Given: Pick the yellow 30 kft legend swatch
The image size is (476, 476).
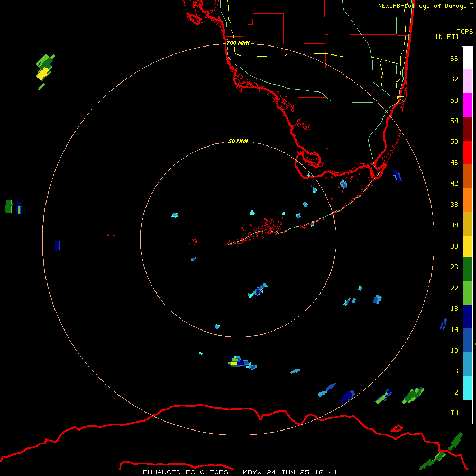Looking at the screenshot, I should click(467, 246).
